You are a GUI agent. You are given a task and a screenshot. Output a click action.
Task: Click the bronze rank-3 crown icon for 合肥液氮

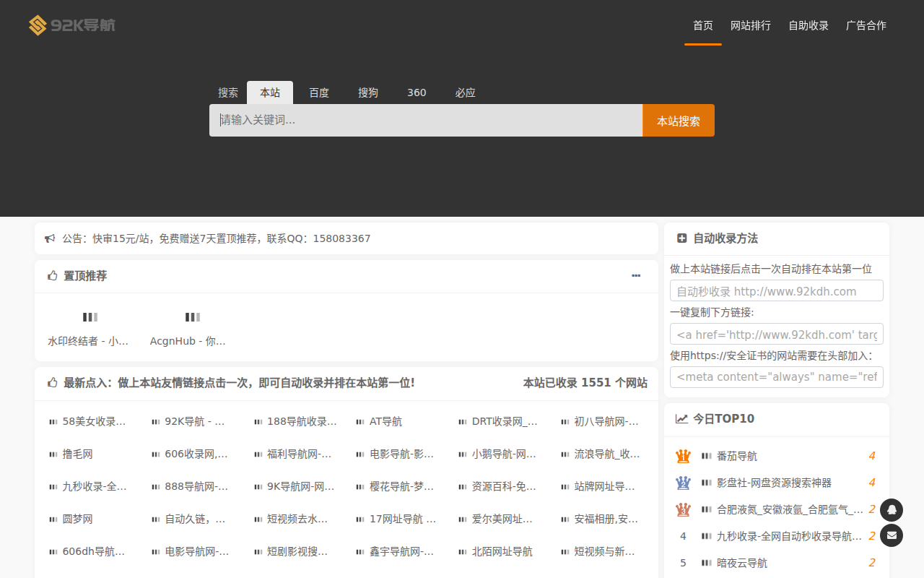click(683, 509)
